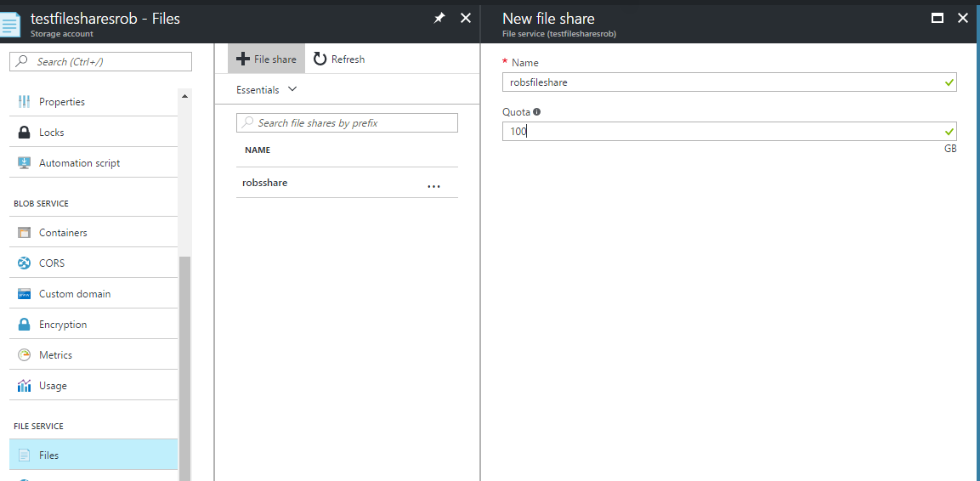Screen dimensions: 980x481
Task: Click Search file shares by prefix box
Action: 347,123
